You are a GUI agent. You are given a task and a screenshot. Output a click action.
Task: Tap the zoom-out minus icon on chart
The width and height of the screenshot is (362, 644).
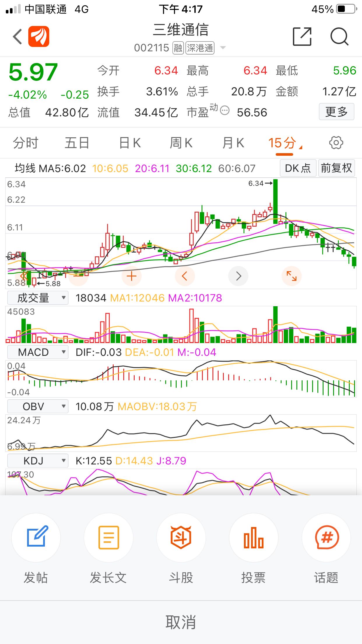78,276
